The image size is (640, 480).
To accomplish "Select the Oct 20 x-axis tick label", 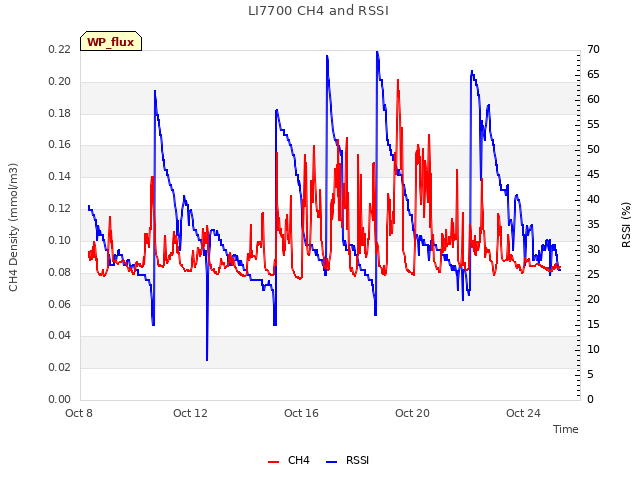I will point(412,413).
